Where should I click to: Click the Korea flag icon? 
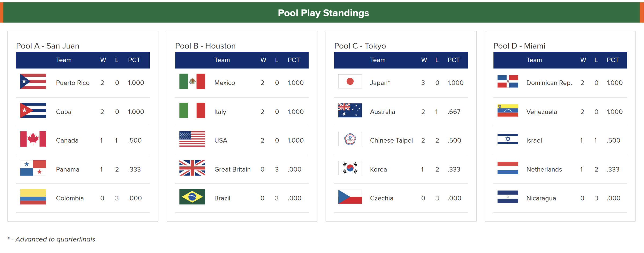point(350,168)
